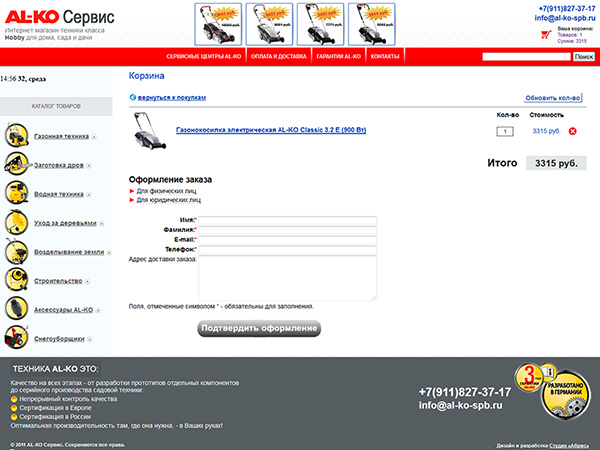
Task: Click the Поиск search button
Action: click(584, 57)
